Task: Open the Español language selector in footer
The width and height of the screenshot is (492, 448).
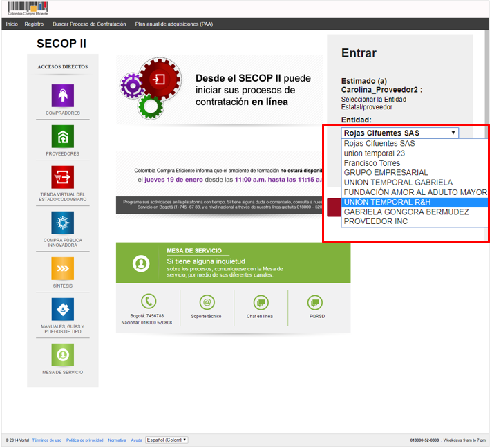Action: (167, 440)
